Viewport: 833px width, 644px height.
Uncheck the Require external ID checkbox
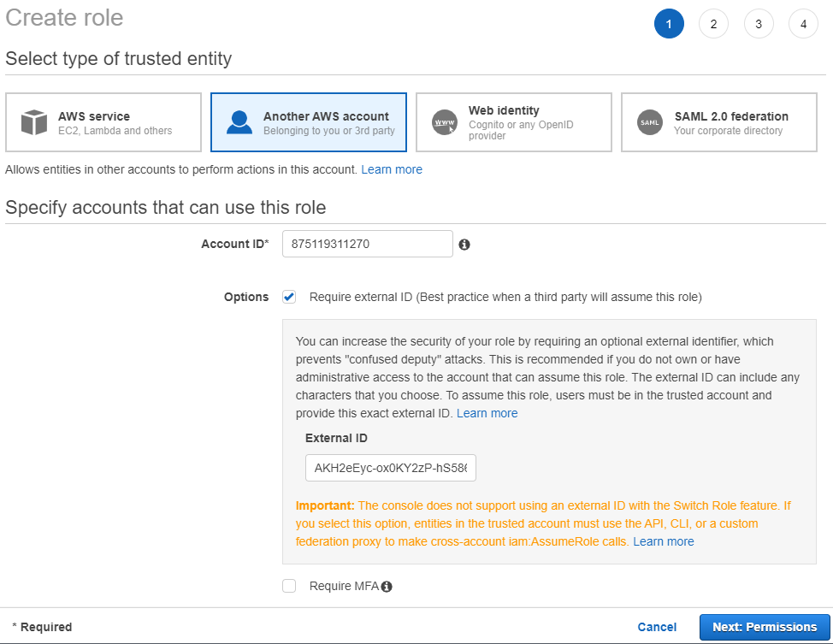pyautogui.click(x=289, y=297)
